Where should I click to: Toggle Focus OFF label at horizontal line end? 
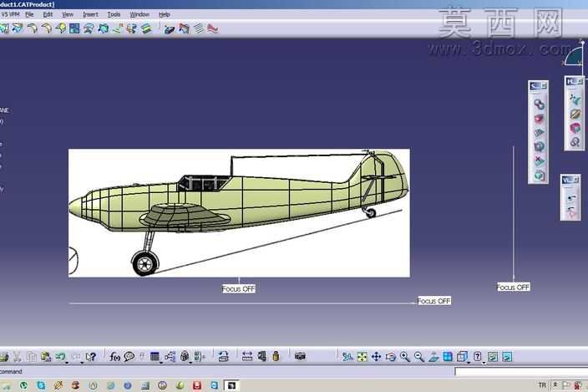pyautogui.click(x=433, y=301)
